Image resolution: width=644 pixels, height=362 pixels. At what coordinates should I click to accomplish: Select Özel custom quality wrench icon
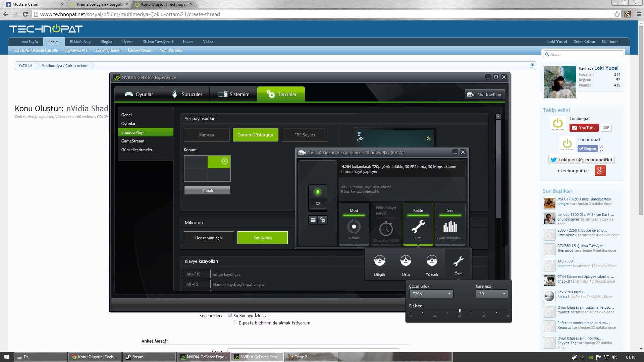coord(458,261)
